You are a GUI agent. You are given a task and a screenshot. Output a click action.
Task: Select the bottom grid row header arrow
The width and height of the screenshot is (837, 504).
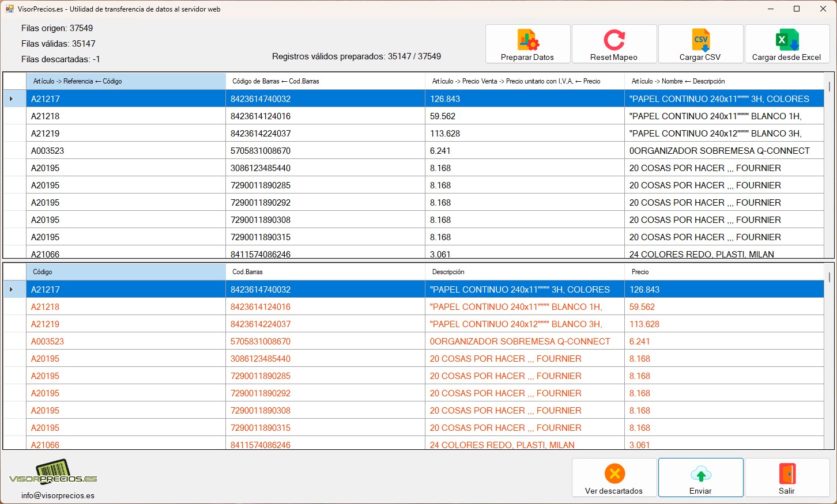12,289
